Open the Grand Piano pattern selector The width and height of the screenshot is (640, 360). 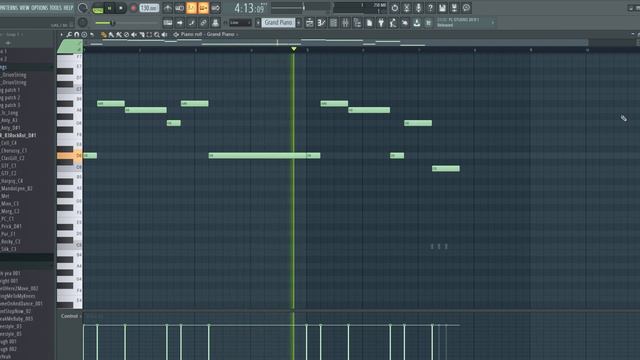click(278, 22)
